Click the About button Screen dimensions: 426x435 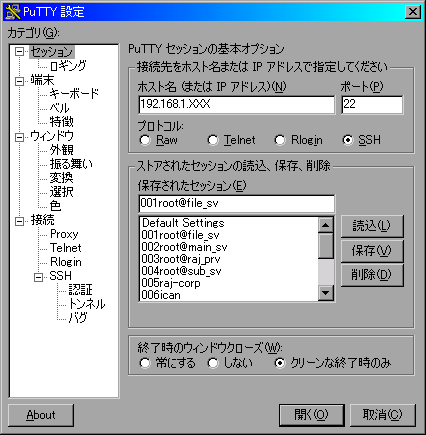tap(41, 415)
